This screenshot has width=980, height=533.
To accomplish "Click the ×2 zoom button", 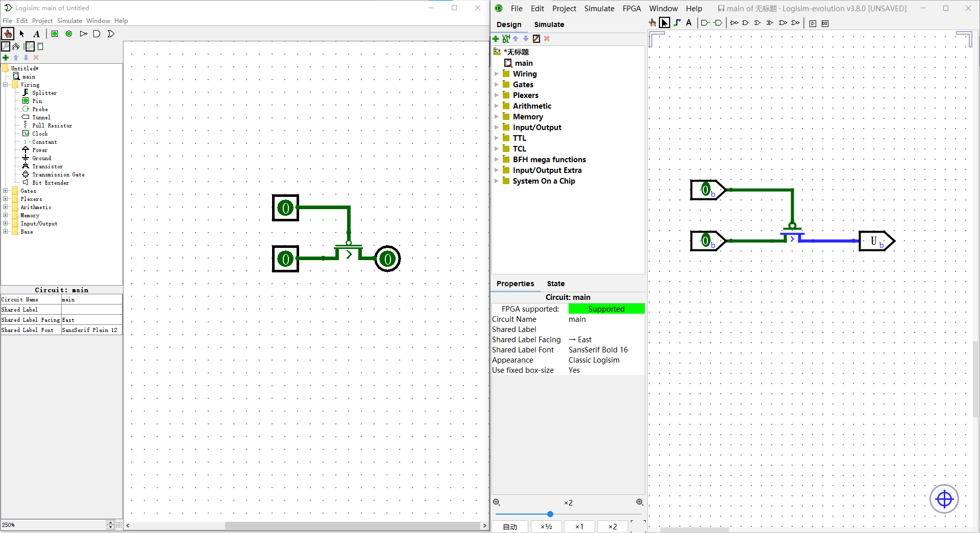I will point(612,526).
